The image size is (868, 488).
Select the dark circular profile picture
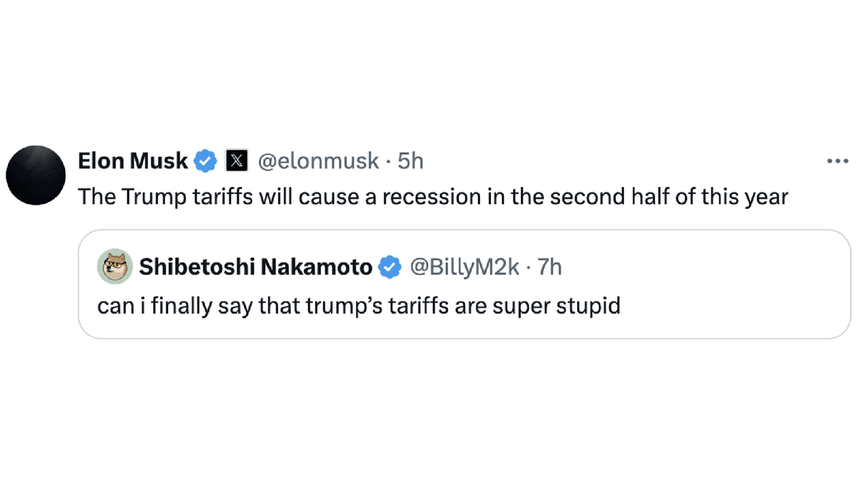pos(35,175)
